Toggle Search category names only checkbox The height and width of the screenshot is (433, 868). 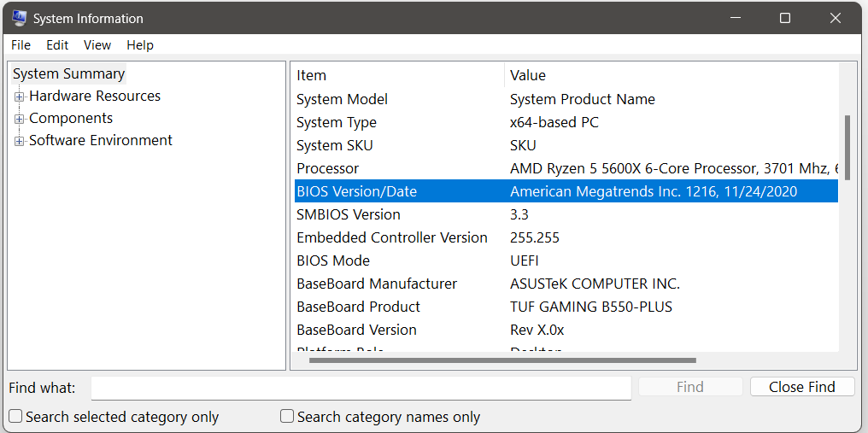287,417
